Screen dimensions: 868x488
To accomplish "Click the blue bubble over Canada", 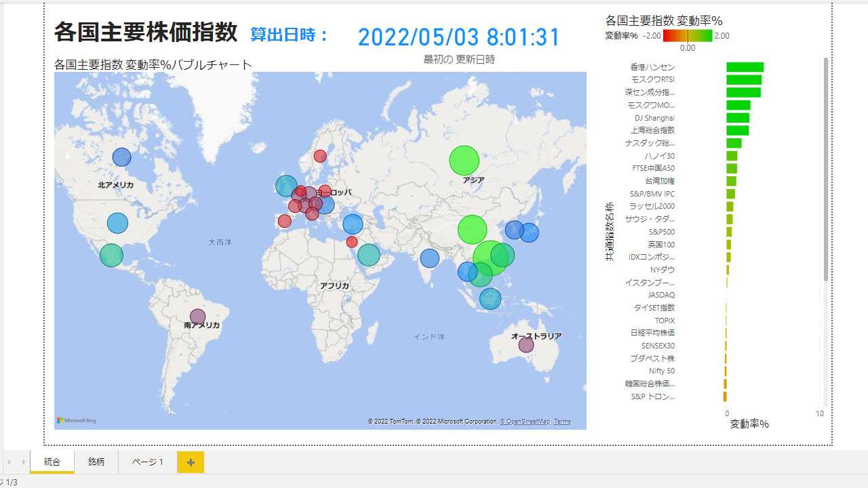I will [121, 157].
